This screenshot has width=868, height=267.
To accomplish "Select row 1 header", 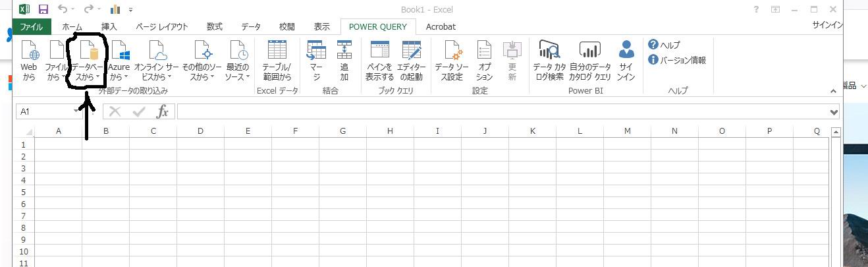I will 24,144.
